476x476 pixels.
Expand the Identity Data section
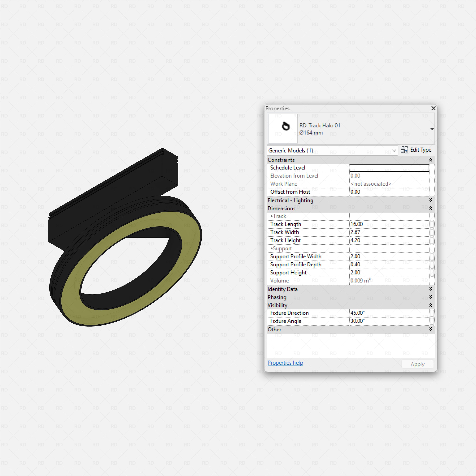pyautogui.click(x=431, y=289)
